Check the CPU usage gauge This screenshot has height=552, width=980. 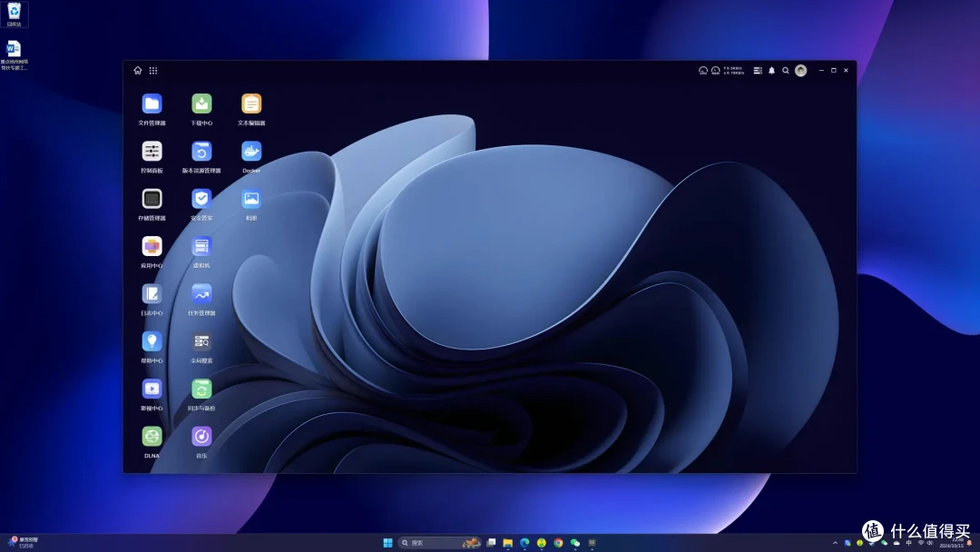pos(703,71)
